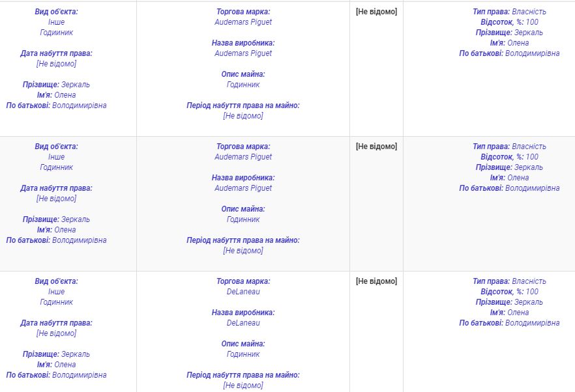Click the DeLaneau value under Торгова марка
This screenshot has width=575, height=392.
(x=243, y=292)
